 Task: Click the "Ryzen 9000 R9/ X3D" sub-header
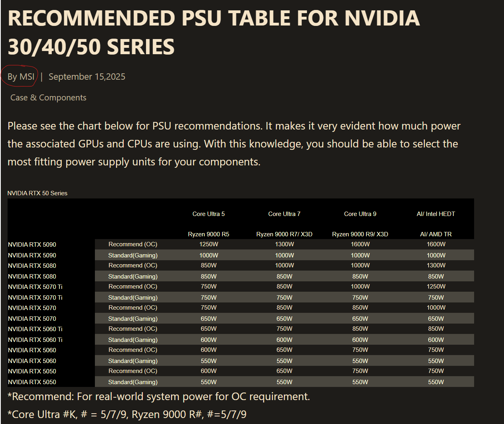click(360, 234)
